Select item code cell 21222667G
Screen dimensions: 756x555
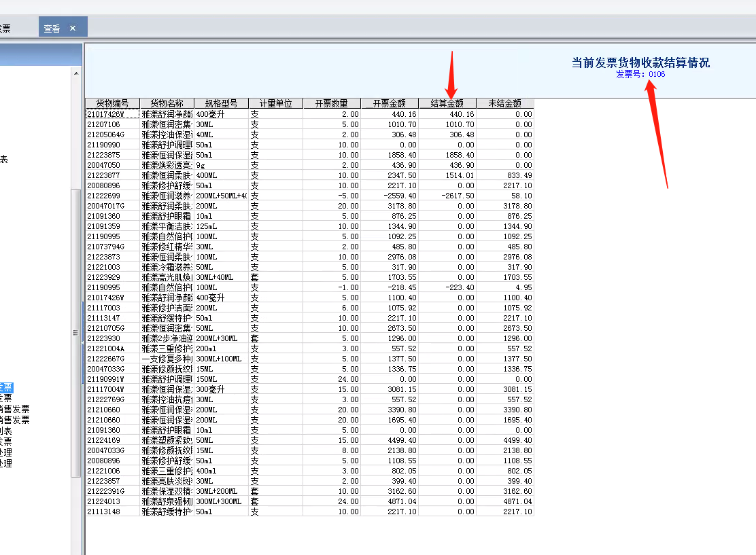112,359
